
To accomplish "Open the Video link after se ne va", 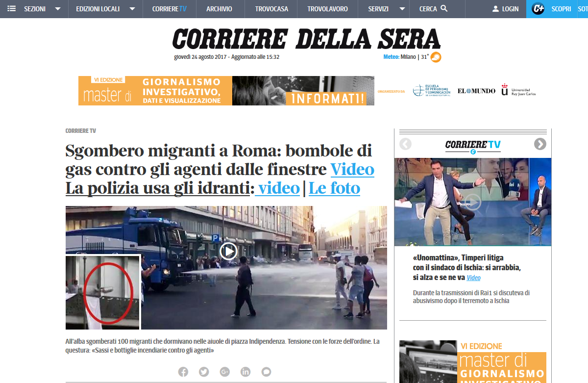I will 473,278.
